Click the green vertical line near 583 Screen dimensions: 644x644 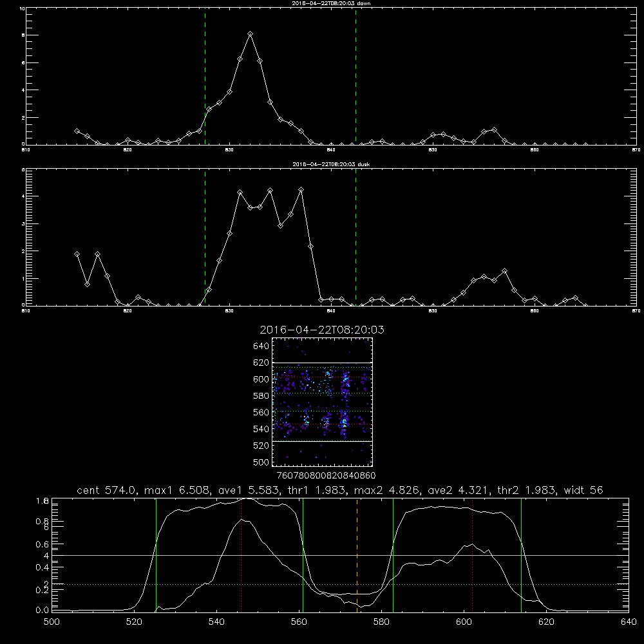pos(393,555)
